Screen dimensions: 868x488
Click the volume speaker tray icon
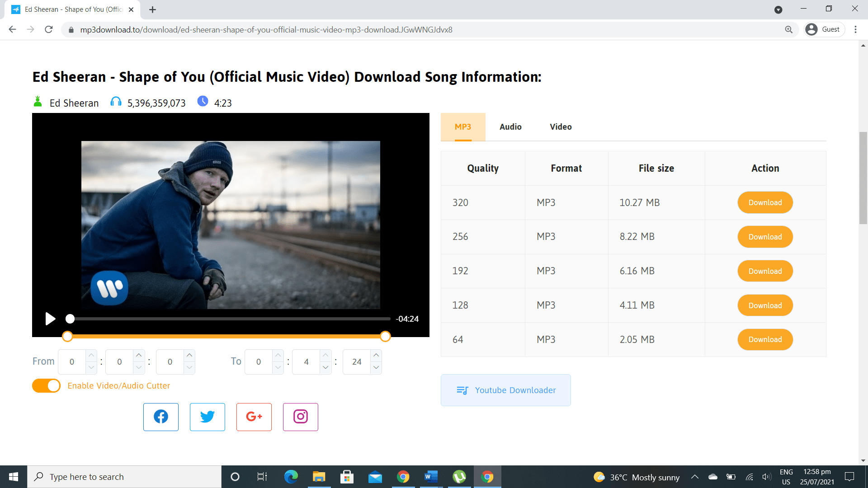(x=766, y=477)
